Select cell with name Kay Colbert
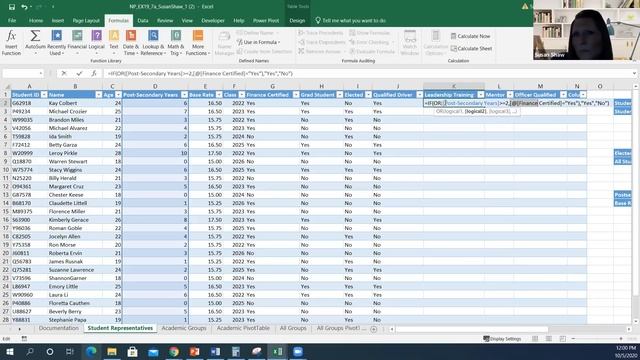Screen dimensions: 640x360 point(75,103)
